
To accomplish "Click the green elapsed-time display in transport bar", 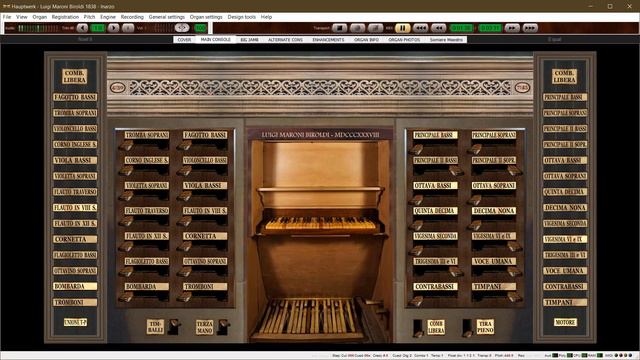I will [461, 28].
